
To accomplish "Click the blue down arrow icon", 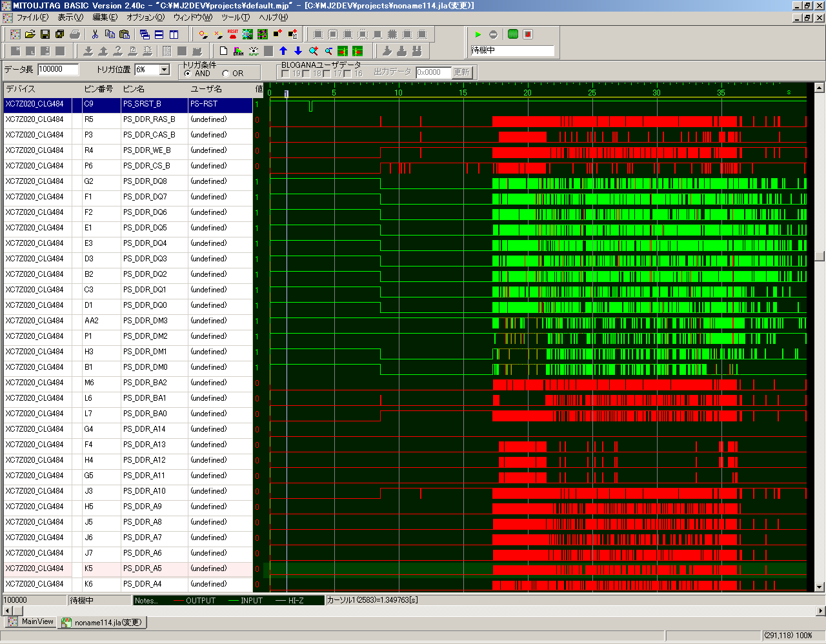I will coord(298,51).
